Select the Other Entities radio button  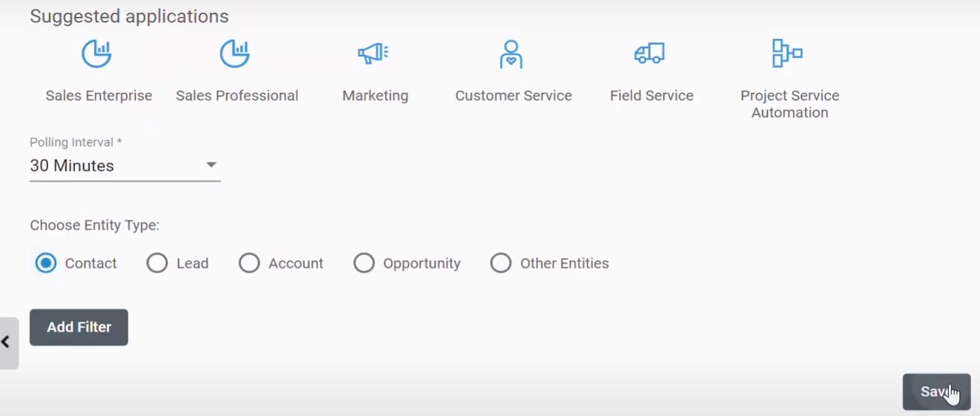[x=501, y=264]
